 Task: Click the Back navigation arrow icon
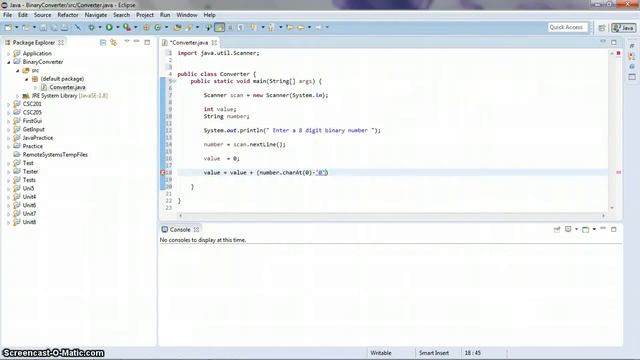(x=301, y=27)
